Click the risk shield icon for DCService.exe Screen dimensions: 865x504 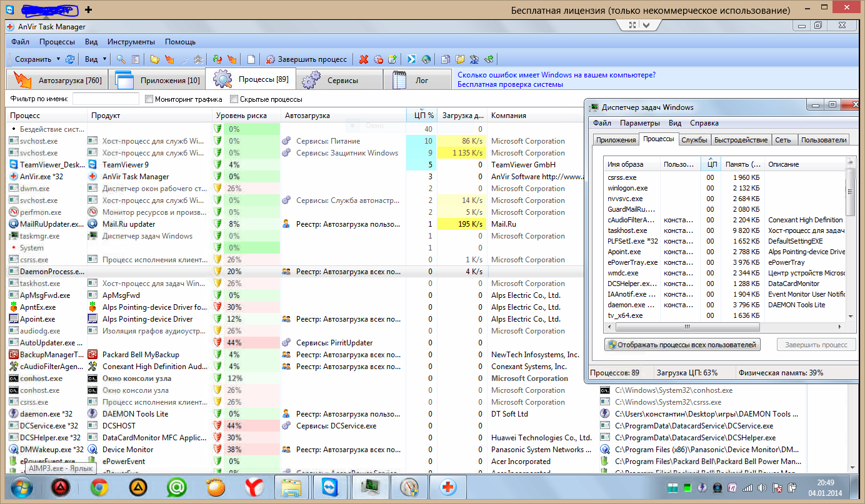[218, 426]
